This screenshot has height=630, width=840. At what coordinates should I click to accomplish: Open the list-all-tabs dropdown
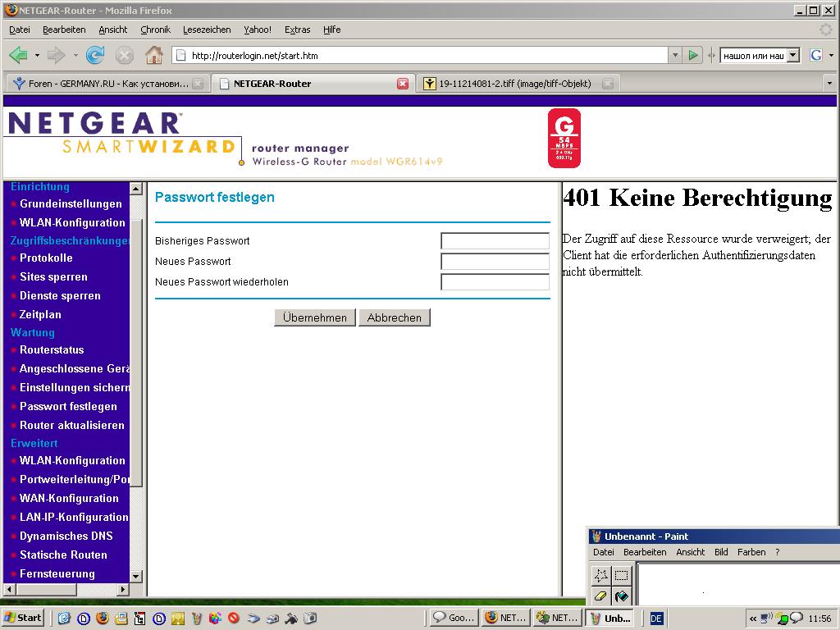(829, 83)
